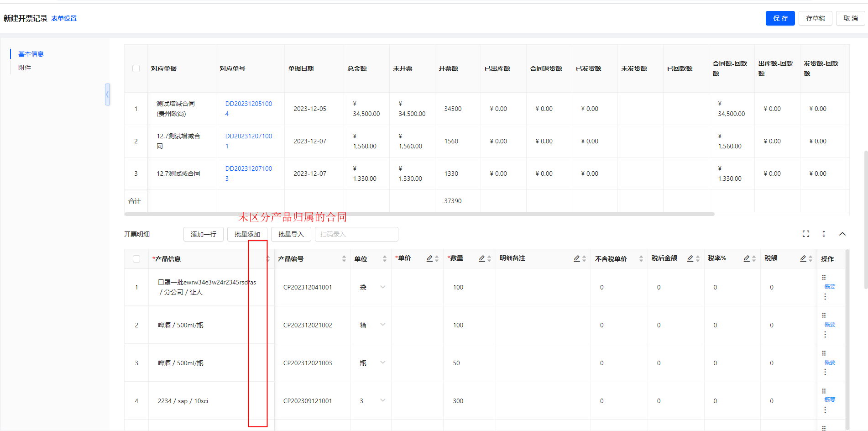
Task: Click the 取消 button
Action: pos(851,18)
